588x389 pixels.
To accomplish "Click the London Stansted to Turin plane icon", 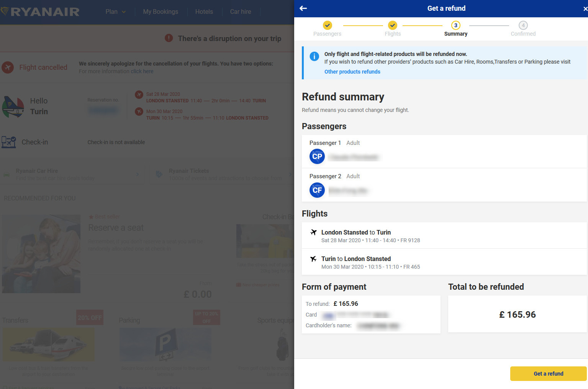I will tap(313, 232).
